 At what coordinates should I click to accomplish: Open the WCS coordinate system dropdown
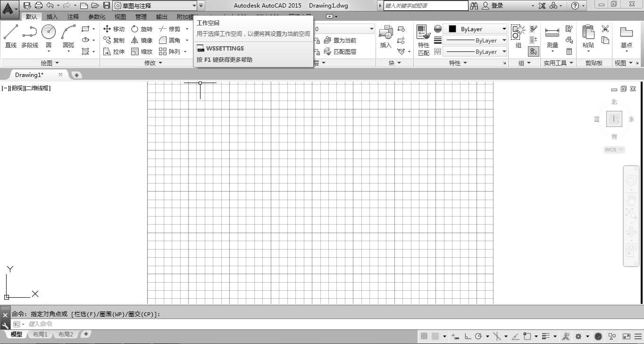click(614, 150)
